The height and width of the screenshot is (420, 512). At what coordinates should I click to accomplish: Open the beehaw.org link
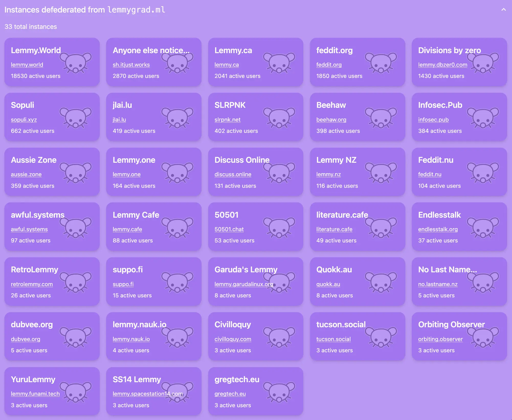(x=331, y=120)
